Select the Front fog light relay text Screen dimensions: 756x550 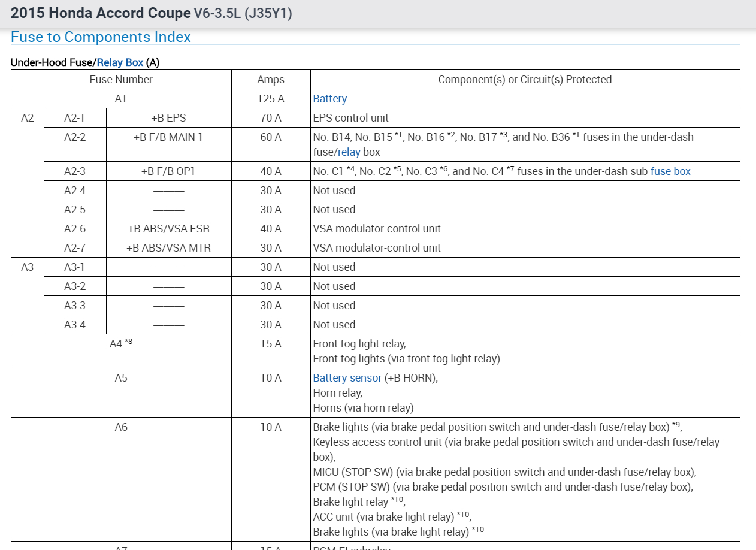click(x=359, y=344)
